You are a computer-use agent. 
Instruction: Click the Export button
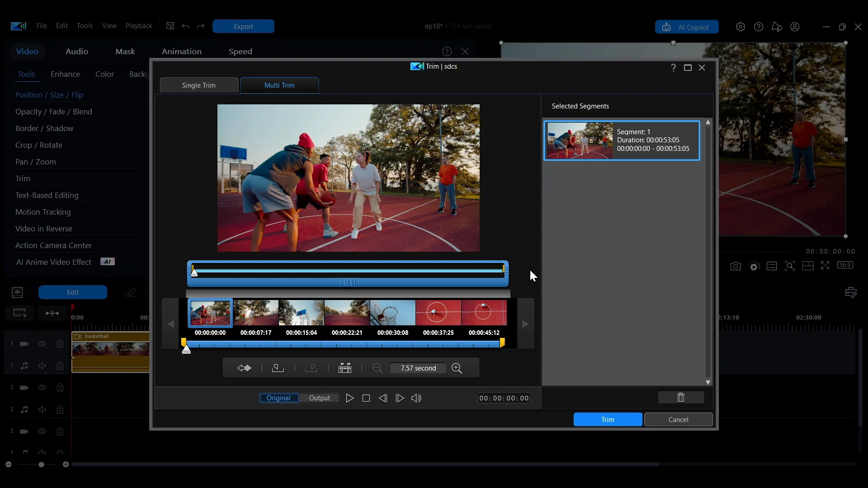tap(243, 26)
